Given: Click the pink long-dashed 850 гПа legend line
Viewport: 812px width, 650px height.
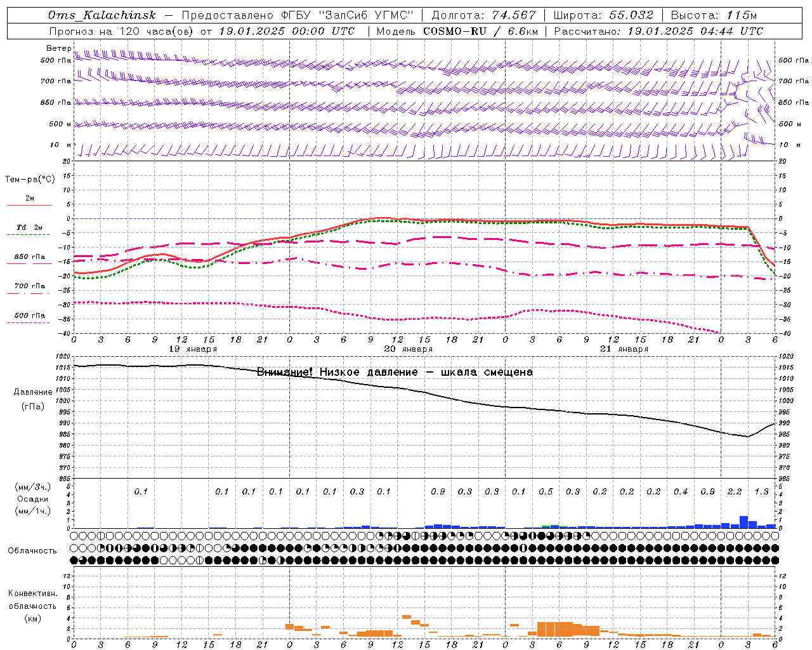Looking at the screenshot, I should coord(29,263).
